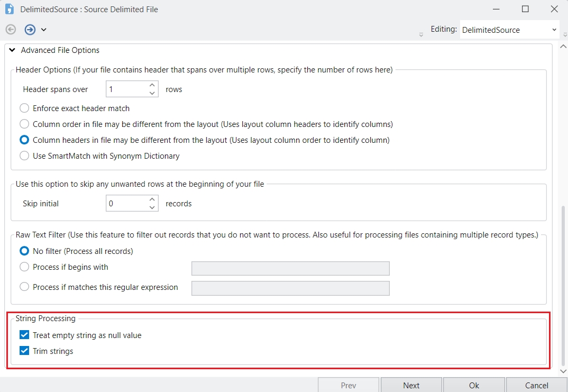Increase the Skip initial records value
This screenshot has height=392, width=568.
(152, 199)
